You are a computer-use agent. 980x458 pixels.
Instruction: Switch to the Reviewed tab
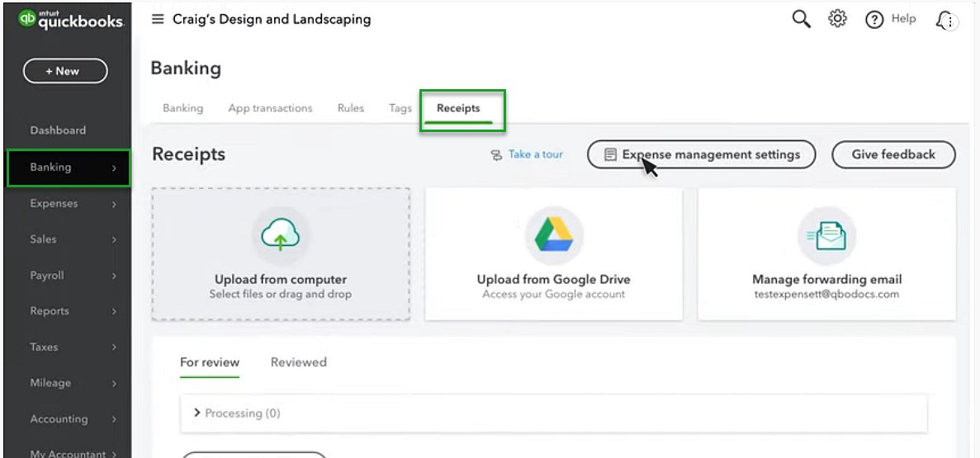pos(298,362)
